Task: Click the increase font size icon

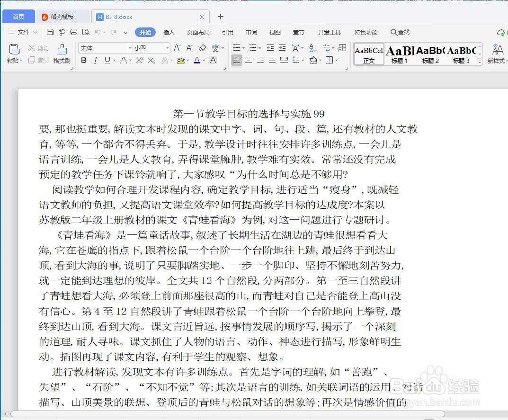Action: click(178, 47)
